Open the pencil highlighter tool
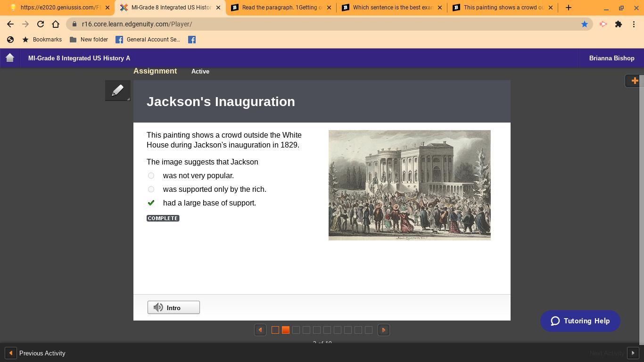 pyautogui.click(x=118, y=90)
